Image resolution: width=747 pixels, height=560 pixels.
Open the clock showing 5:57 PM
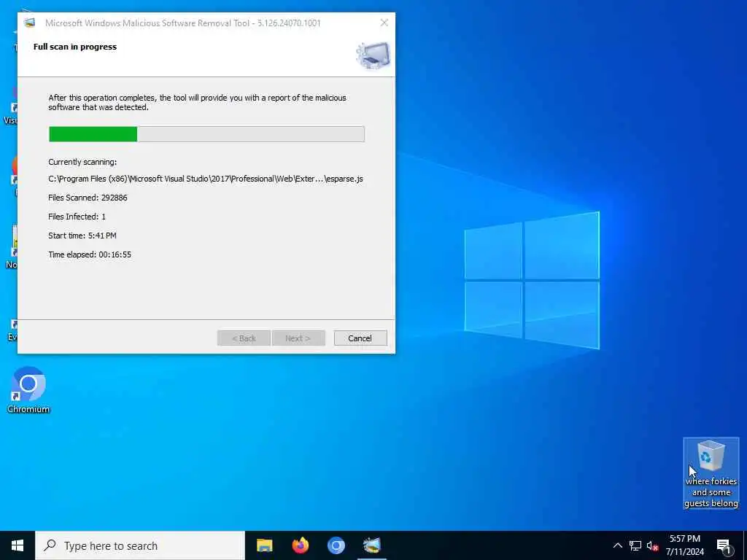tap(684, 545)
